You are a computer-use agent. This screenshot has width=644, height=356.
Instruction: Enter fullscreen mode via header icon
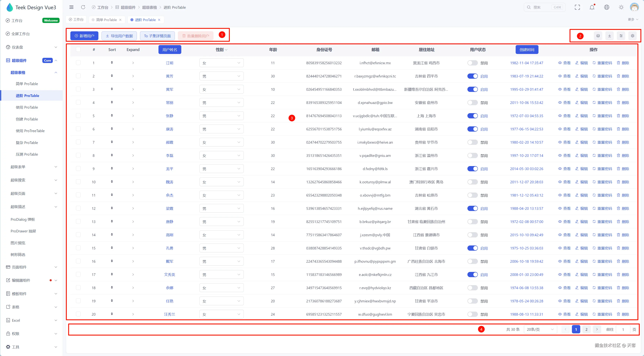(577, 7)
